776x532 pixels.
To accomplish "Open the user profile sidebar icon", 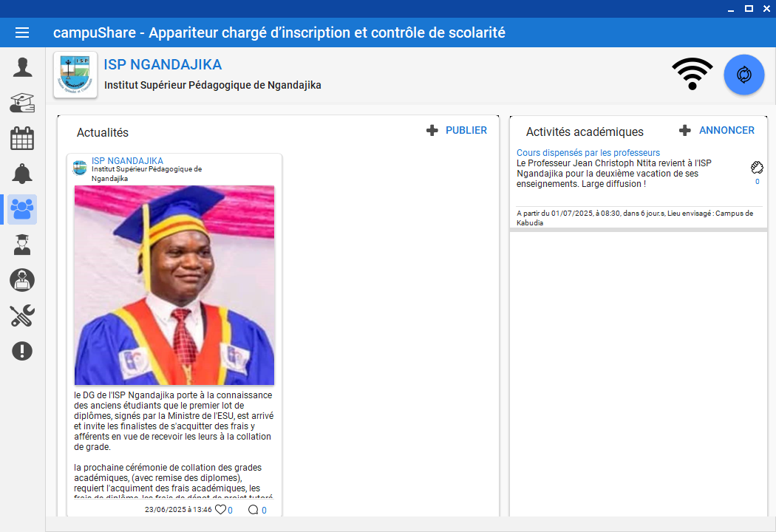I will (x=22, y=67).
